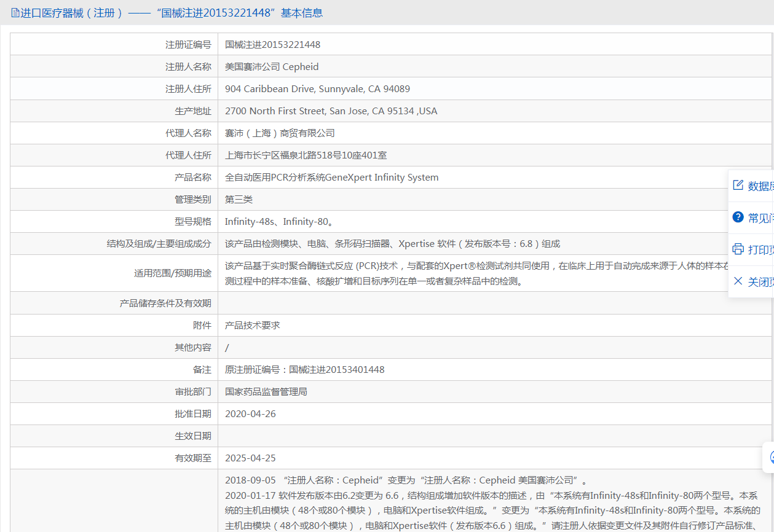The width and height of the screenshot is (774, 532).
Task: Click the document icon in the page header
Action: click(x=15, y=13)
